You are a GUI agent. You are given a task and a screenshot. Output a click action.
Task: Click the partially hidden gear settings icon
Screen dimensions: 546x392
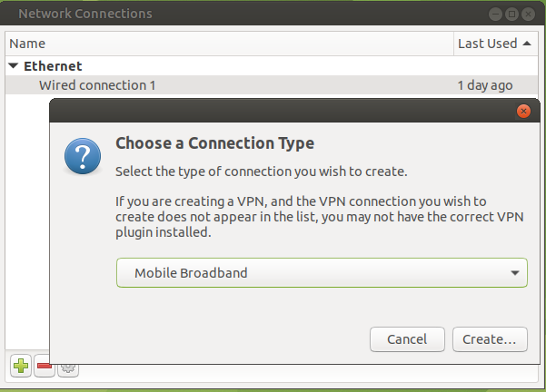tap(68, 368)
